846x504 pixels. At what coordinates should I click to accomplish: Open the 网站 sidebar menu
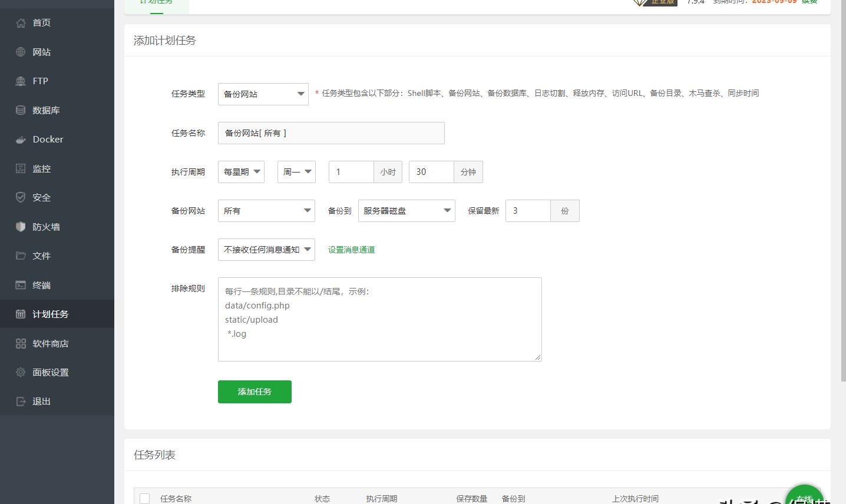pyautogui.click(x=57, y=52)
